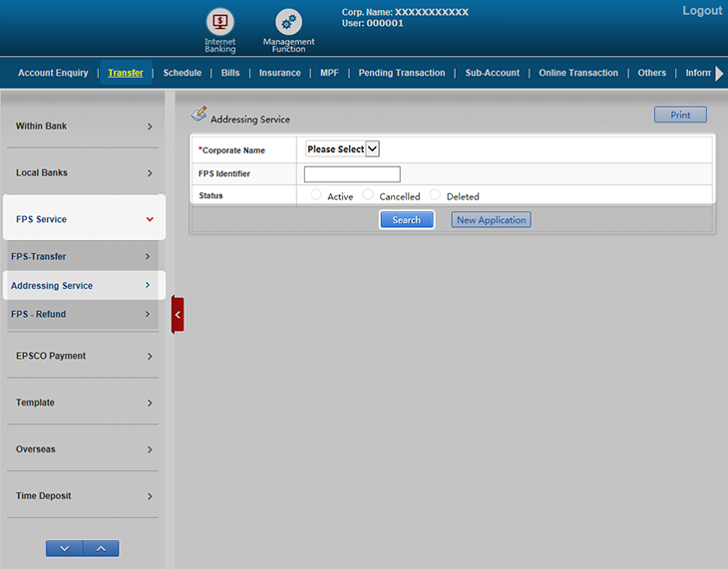
Task: Click into the FPS Identifier input field
Action: [x=352, y=174]
